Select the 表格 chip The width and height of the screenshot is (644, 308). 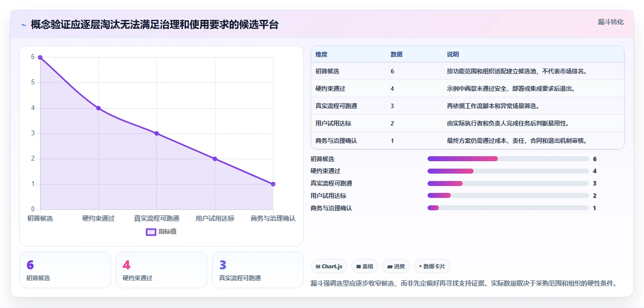[x=365, y=266]
